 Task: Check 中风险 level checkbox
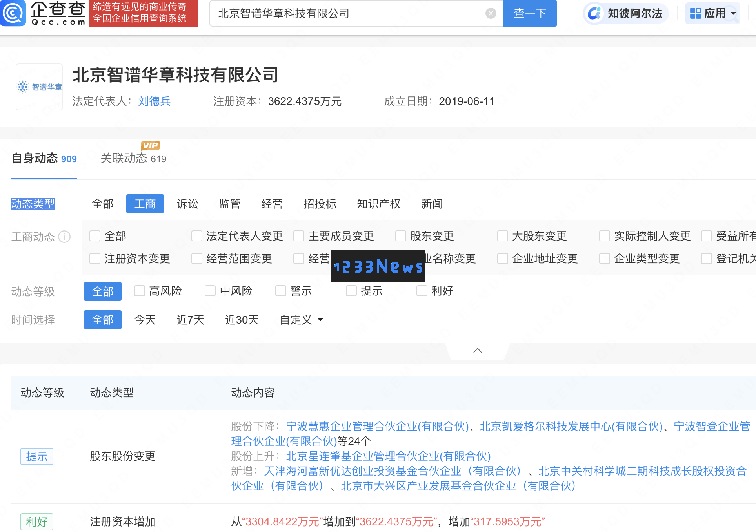pyautogui.click(x=210, y=291)
